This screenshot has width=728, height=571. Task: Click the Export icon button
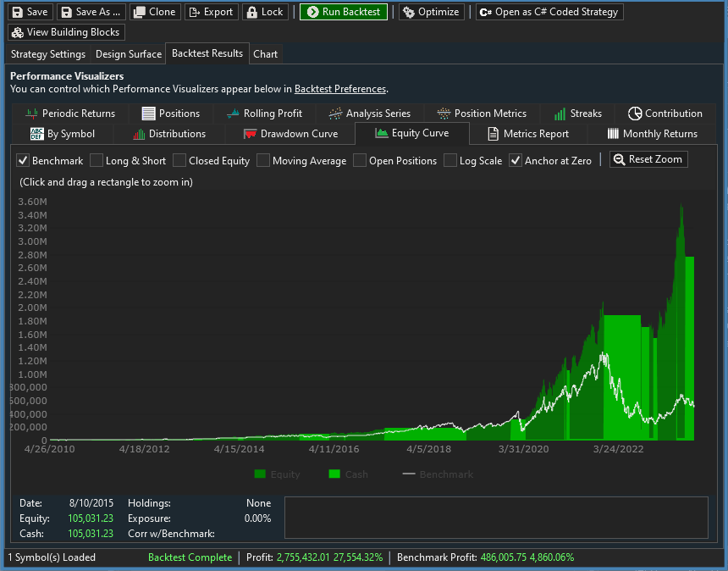click(194, 12)
